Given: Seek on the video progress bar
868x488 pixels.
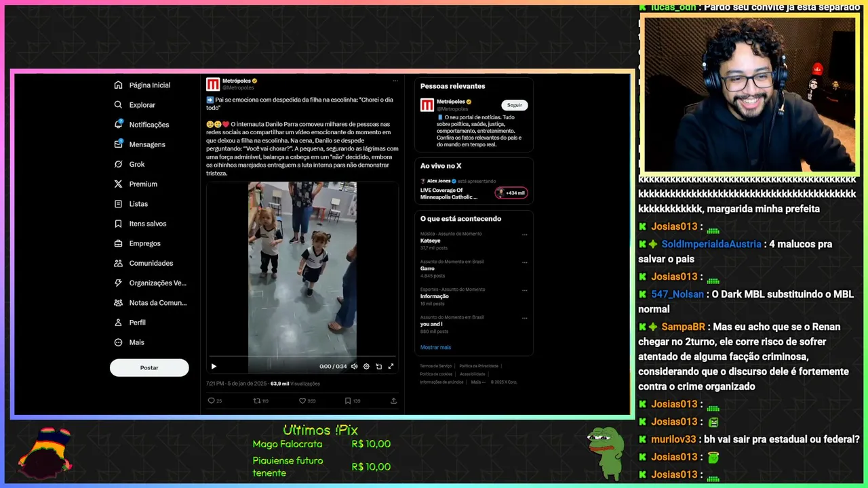Looking at the screenshot, I should 302,356.
